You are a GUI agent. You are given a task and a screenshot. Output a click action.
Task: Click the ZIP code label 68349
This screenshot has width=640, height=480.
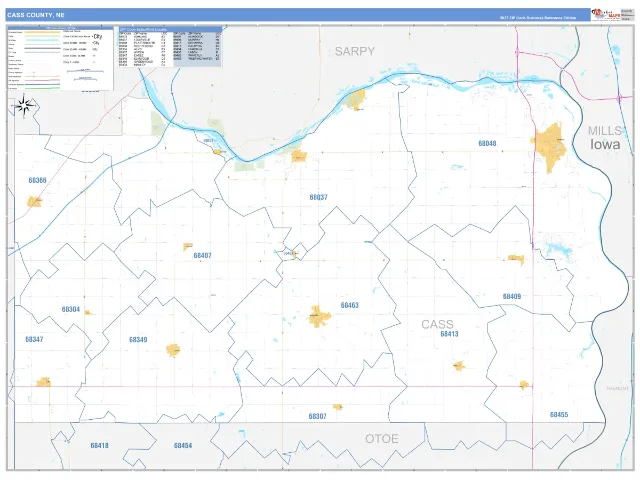tap(138, 340)
